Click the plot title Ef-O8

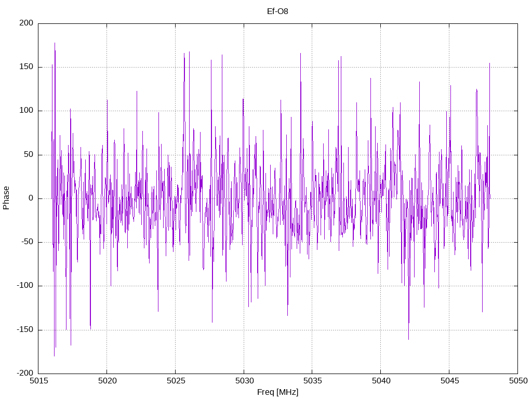click(x=277, y=11)
